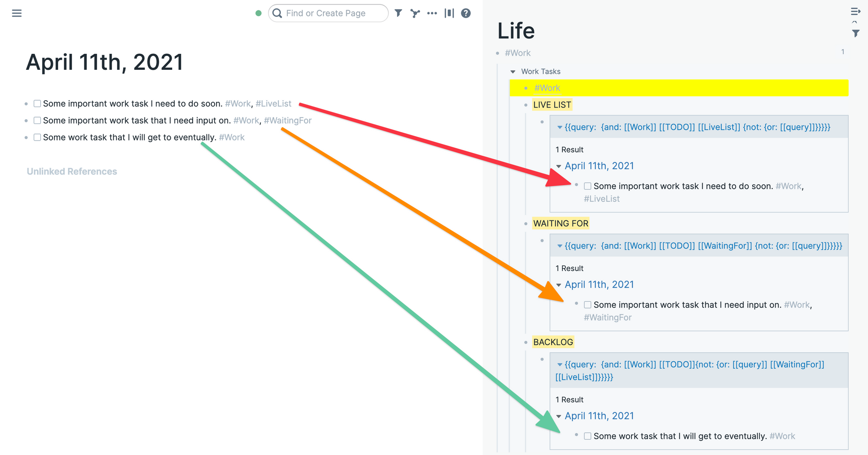Click the green sync status dot
868x455 pixels.
pyautogui.click(x=259, y=13)
